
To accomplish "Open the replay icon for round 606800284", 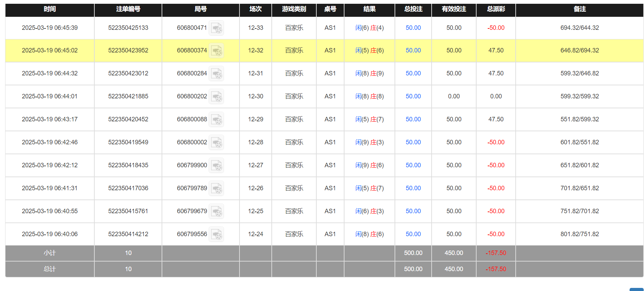I will (x=216, y=74).
